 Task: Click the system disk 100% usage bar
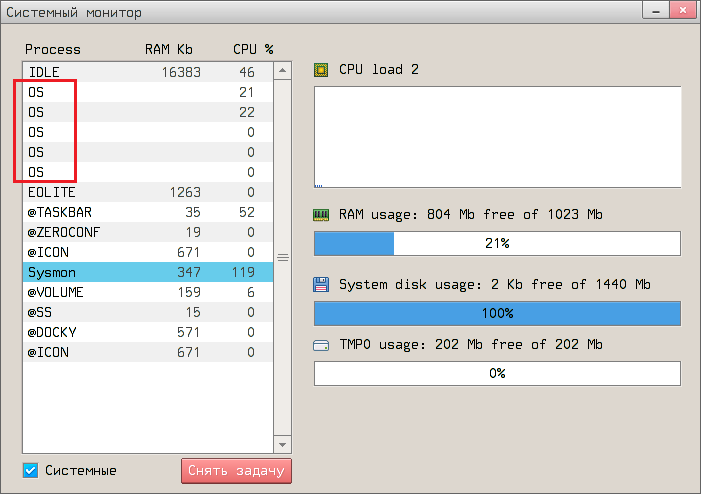pos(497,313)
